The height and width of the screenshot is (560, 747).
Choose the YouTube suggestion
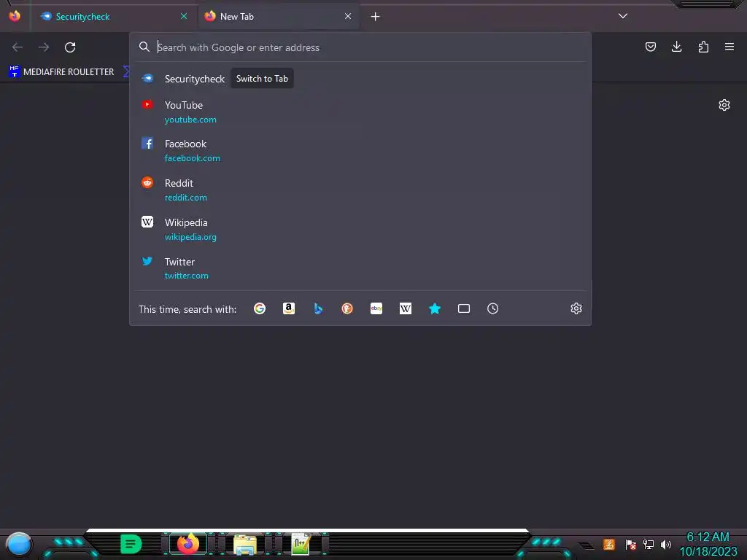point(360,112)
